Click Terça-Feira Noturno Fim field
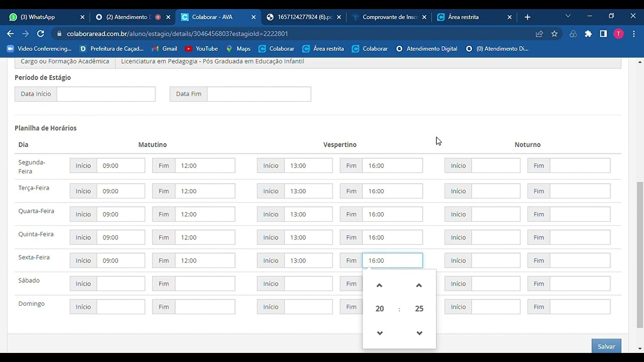The image size is (644, 362). [x=580, y=191]
